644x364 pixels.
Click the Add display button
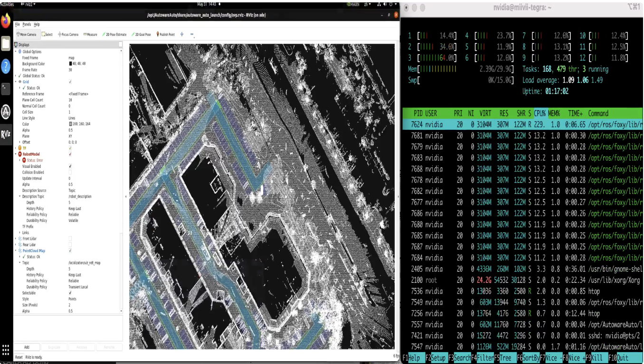coord(27,347)
